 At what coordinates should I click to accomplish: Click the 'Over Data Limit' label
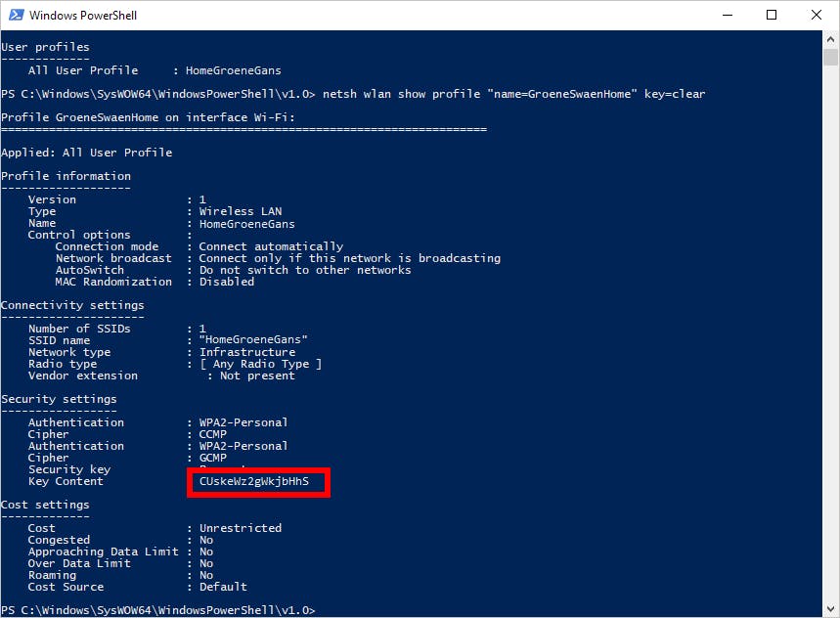click(79, 563)
